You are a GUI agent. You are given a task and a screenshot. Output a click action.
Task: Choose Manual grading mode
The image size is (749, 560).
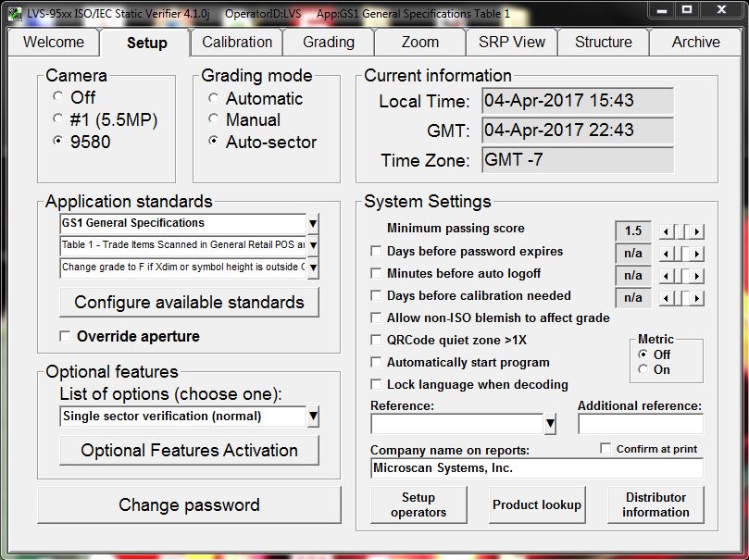tap(213, 118)
